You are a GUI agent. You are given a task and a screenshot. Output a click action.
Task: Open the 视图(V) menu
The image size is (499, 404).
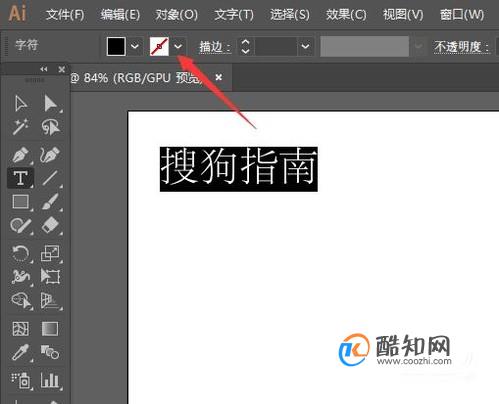(403, 15)
